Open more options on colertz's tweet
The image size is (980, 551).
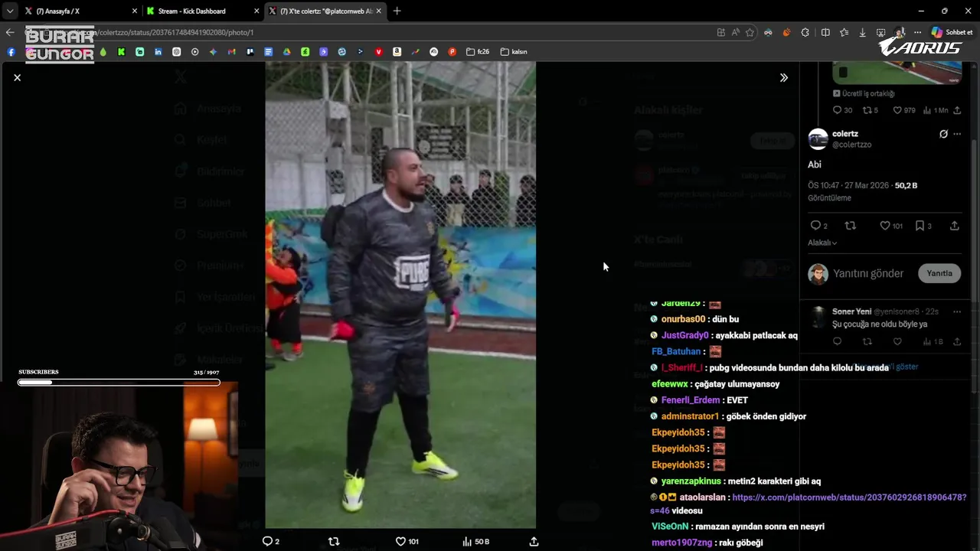pos(957,134)
